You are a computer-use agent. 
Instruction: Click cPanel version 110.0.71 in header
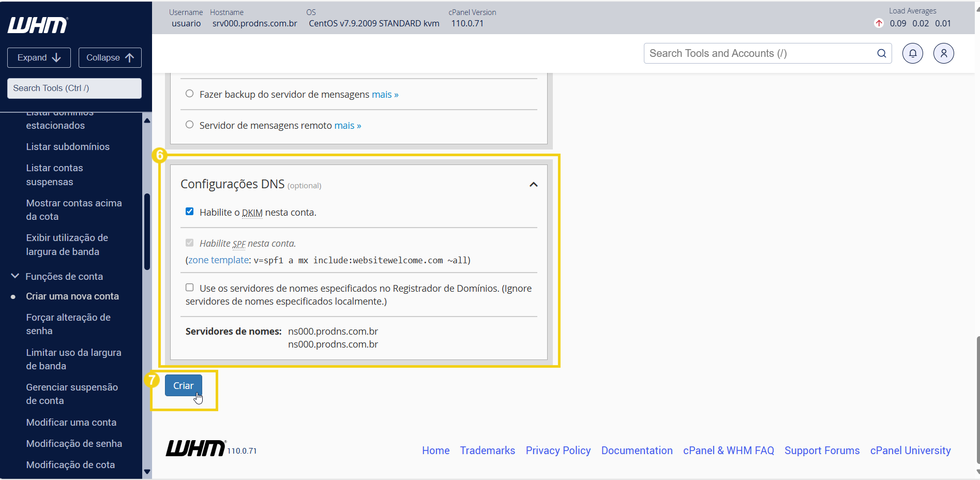(468, 23)
